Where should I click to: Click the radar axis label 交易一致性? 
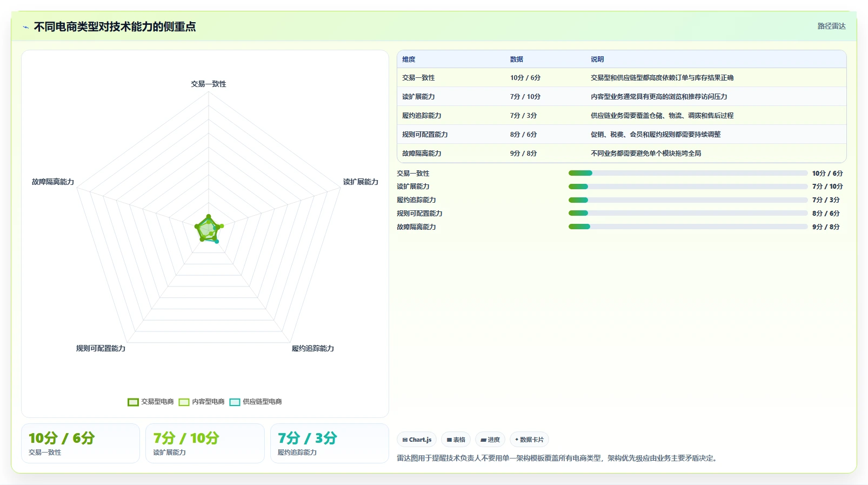(209, 84)
